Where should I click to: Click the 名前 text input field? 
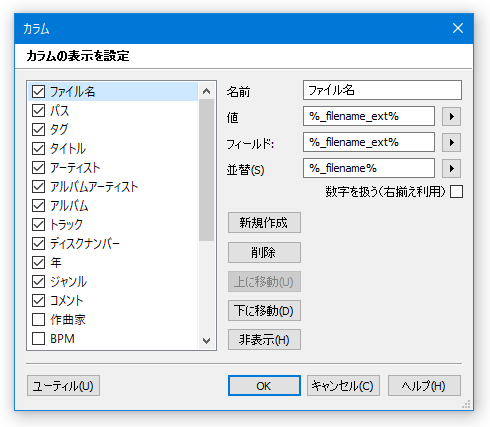click(382, 90)
